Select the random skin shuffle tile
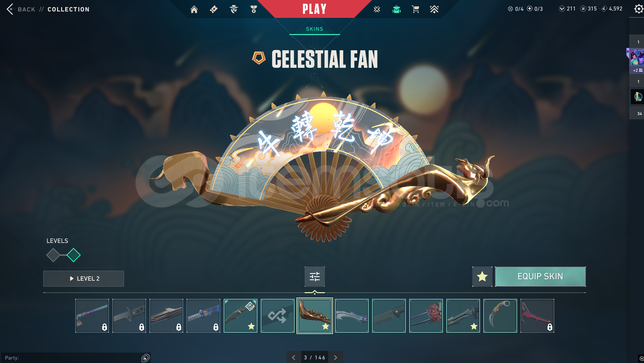This screenshot has width=644, height=363. tap(278, 316)
